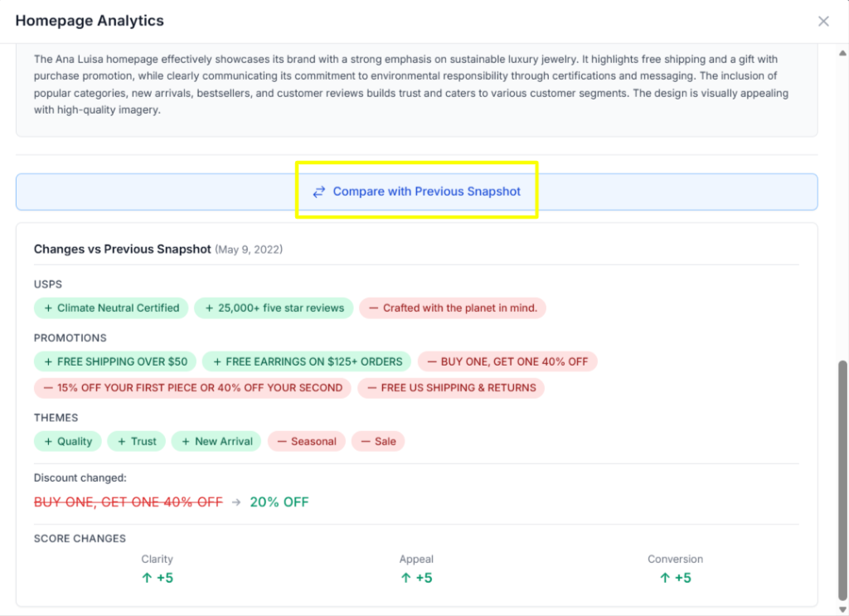Click Compare with Previous Snapshot button
Screen dimensions: 849x616
pyautogui.click(x=416, y=192)
